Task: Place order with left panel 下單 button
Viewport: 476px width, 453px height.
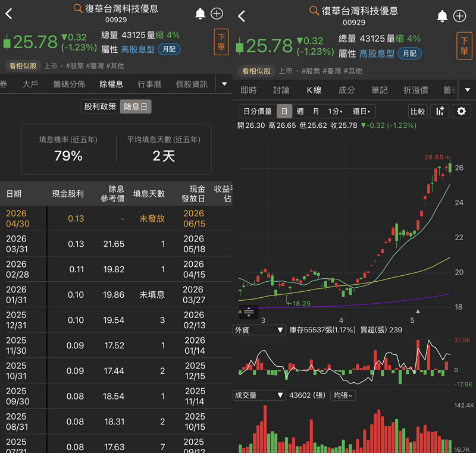Action: coord(221,42)
